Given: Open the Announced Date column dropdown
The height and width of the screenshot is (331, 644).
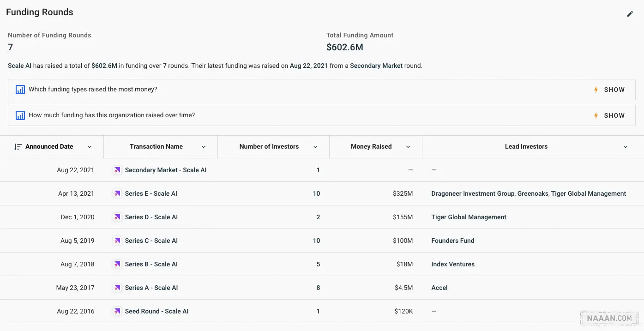Looking at the screenshot, I should point(90,147).
